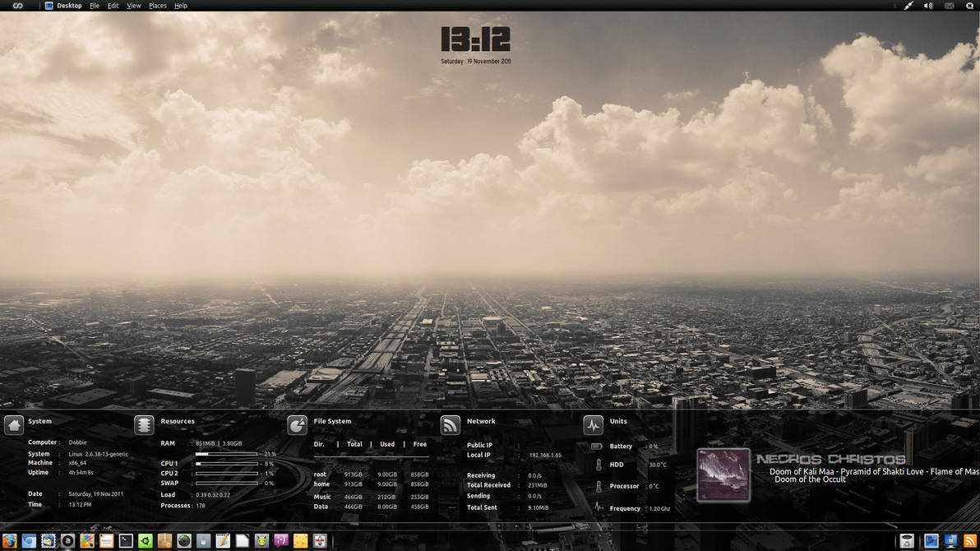This screenshot has height=551, width=980.
Task: Open the purple chat smiley dock icon
Action: [x=280, y=541]
